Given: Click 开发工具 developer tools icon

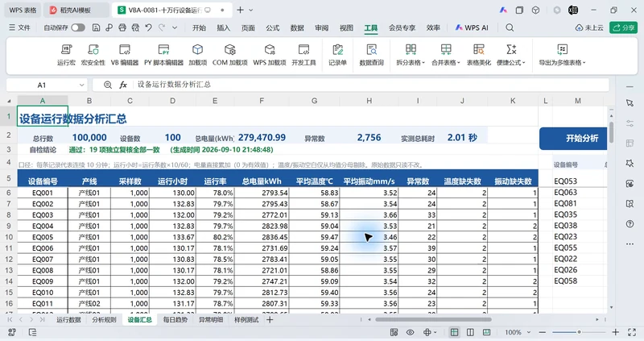Looking at the screenshot, I should pyautogui.click(x=303, y=50).
